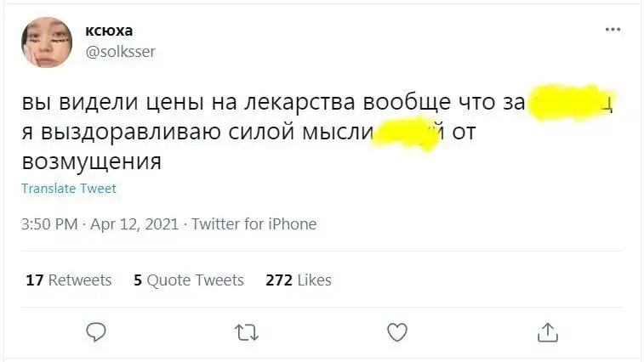This screenshot has width=644, height=362.
Task: View the 5 Quote Tweets list
Action: (x=189, y=280)
